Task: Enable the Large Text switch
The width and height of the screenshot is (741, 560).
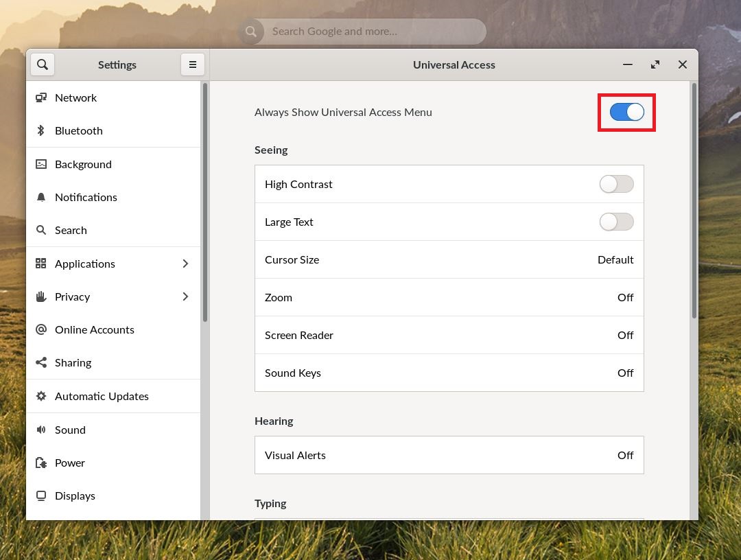Action: [x=616, y=222]
